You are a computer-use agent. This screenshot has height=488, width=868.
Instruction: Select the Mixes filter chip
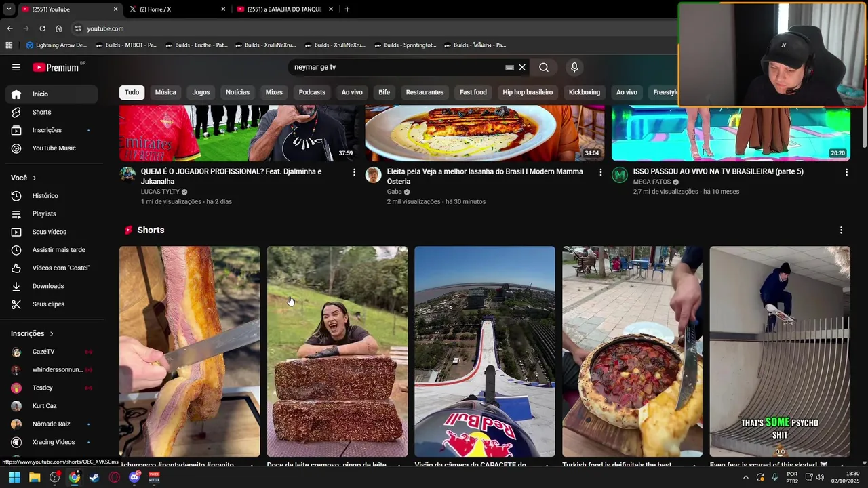[x=274, y=92]
